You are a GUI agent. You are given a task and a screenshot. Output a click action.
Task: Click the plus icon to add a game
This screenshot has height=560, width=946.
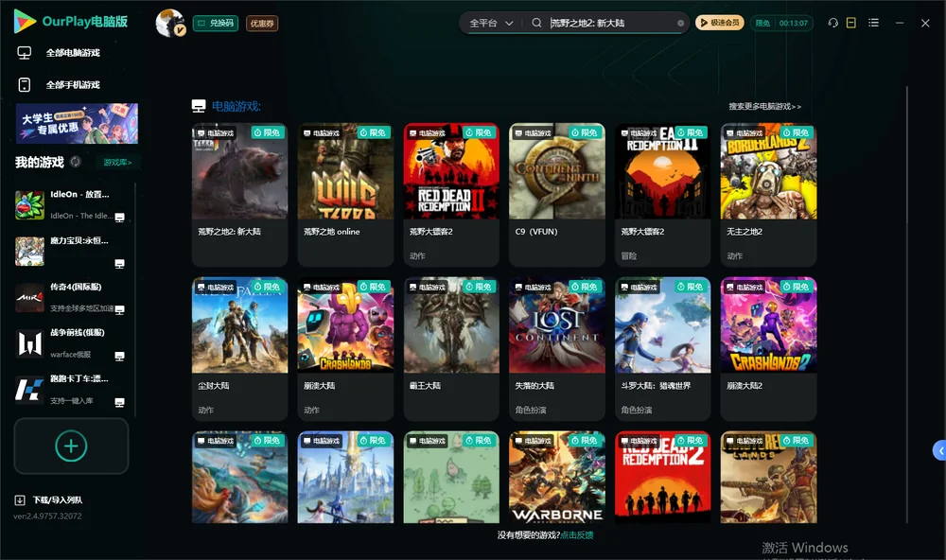71,446
